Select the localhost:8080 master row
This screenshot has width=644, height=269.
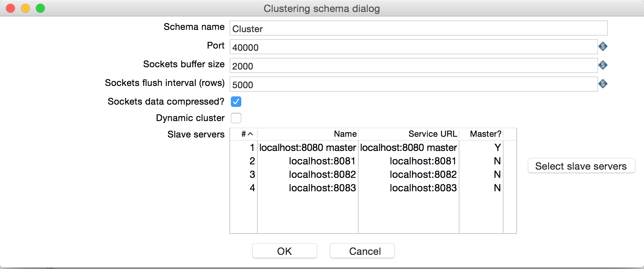[308, 148]
